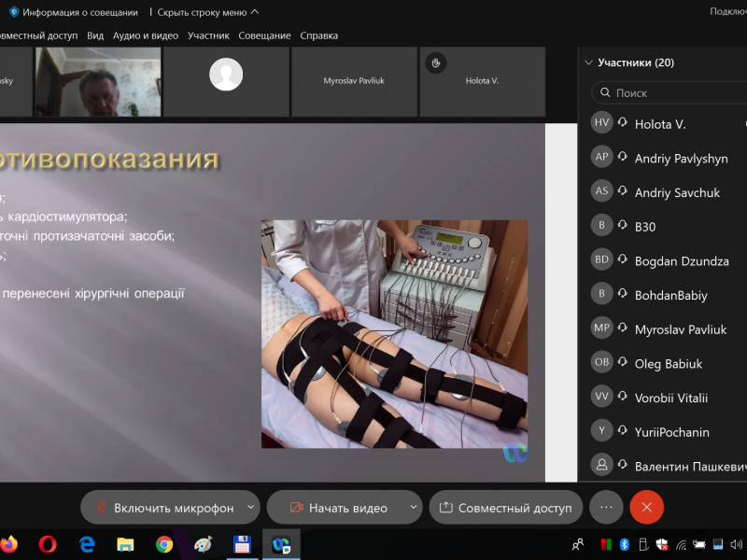This screenshot has height=560, width=747.
Task: Open Opera browser from the taskbar
Action: coord(49,543)
